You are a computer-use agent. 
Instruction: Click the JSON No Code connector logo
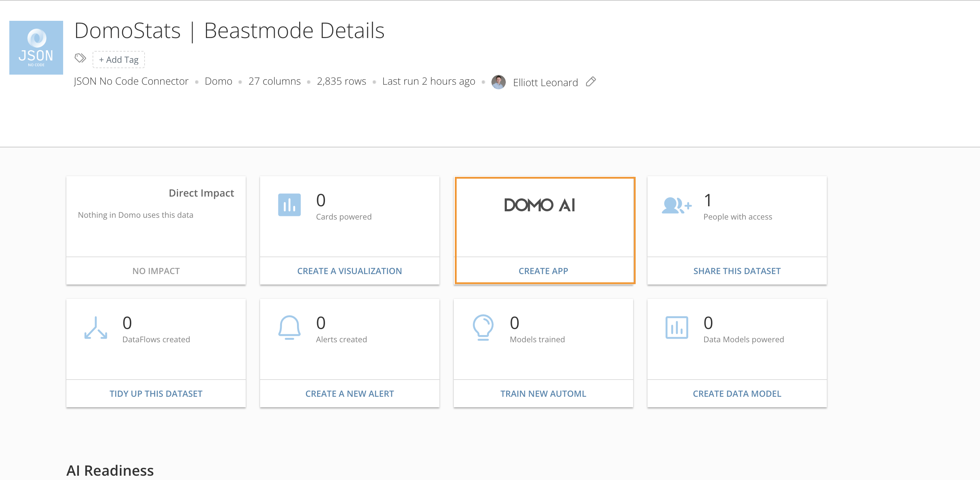click(36, 48)
